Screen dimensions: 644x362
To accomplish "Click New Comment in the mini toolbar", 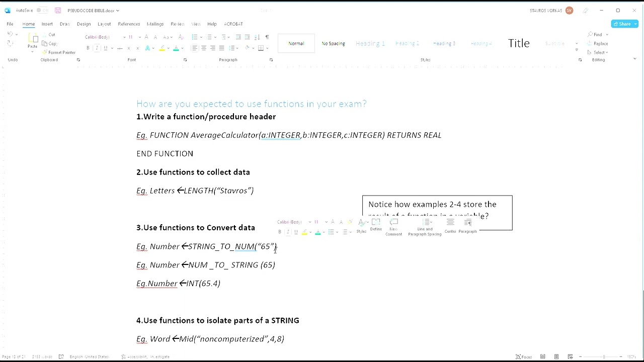I will coord(393,227).
